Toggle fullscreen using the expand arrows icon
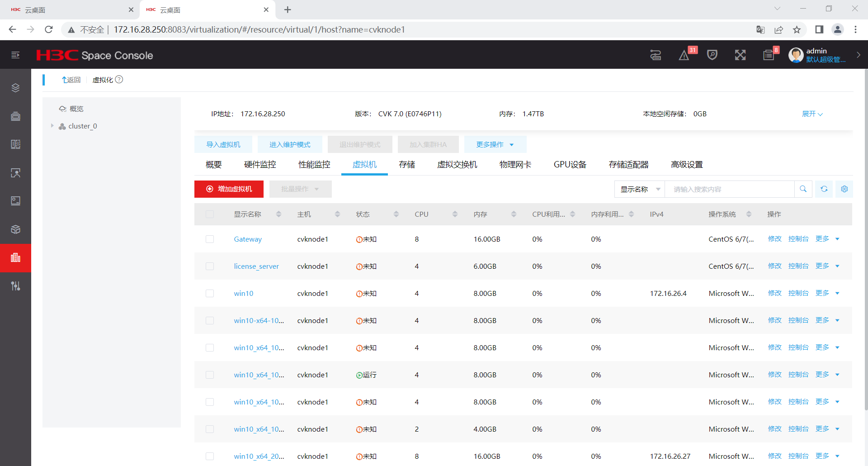 coord(740,55)
